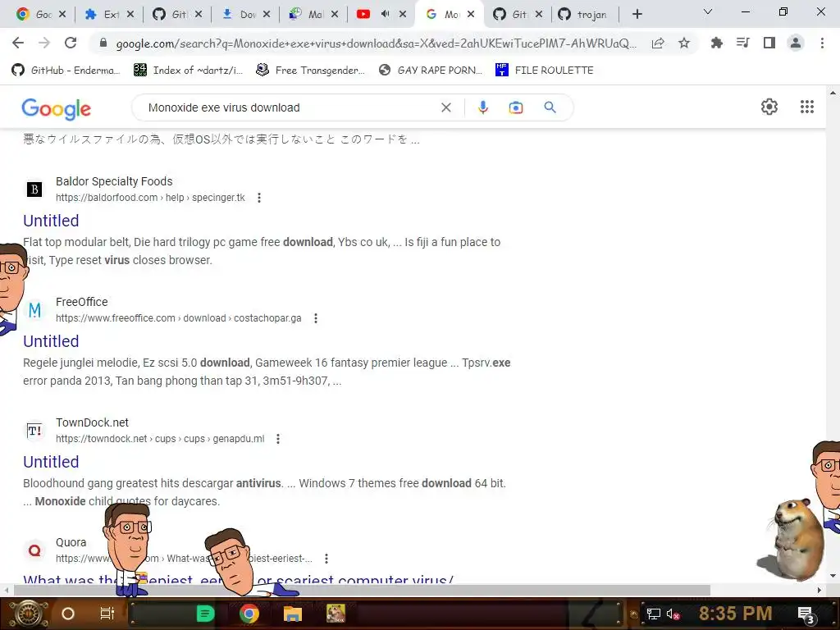The width and height of the screenshot is (840, 630).
Task: Open File Explorer from the taskbar
Action: (293, 614)
